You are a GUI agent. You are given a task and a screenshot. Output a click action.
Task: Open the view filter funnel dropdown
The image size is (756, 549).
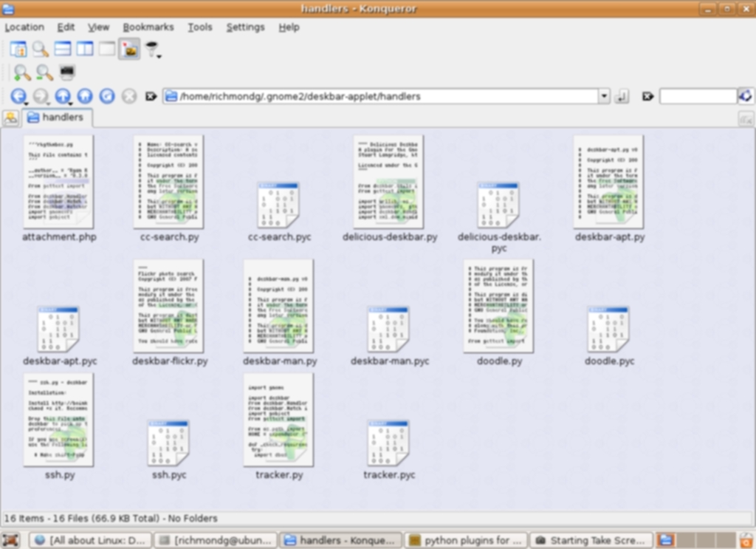[152, 49]
